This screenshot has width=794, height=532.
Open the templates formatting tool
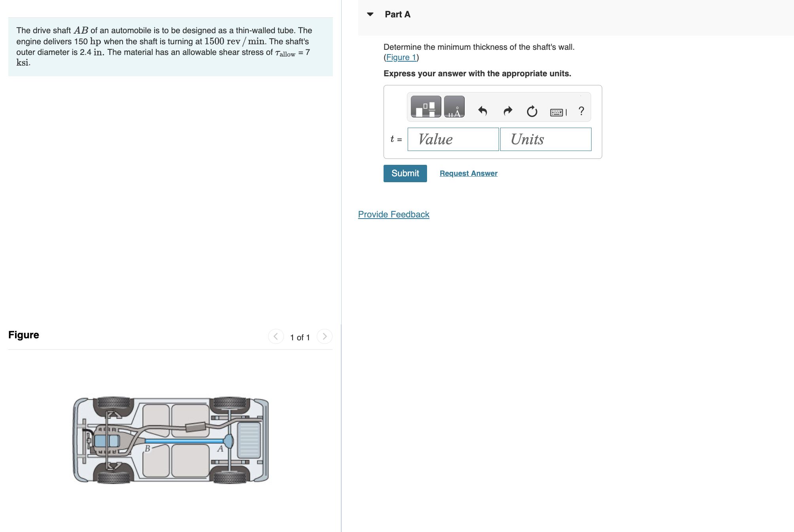tap(426, 107)
